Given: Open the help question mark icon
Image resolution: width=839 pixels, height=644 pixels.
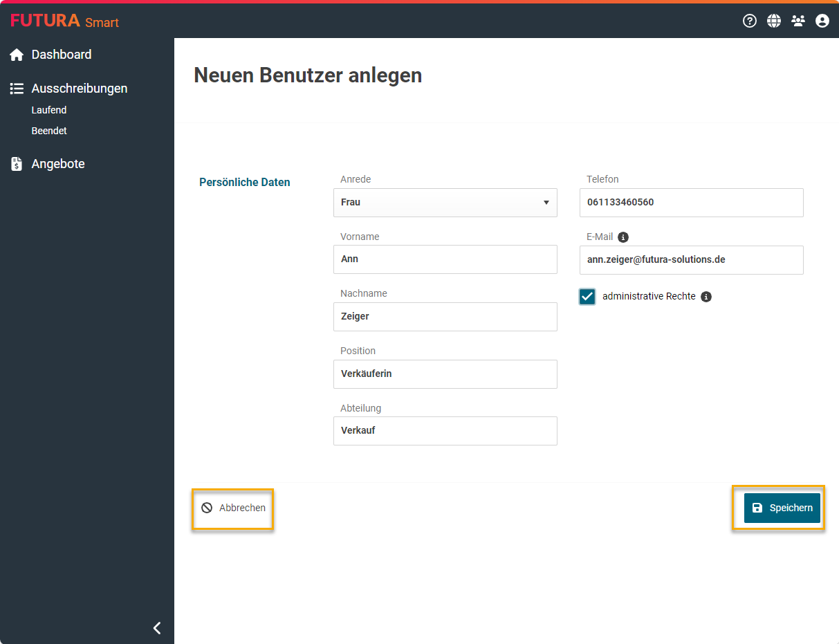Looking at the screenshot, I should click(749, 21).
